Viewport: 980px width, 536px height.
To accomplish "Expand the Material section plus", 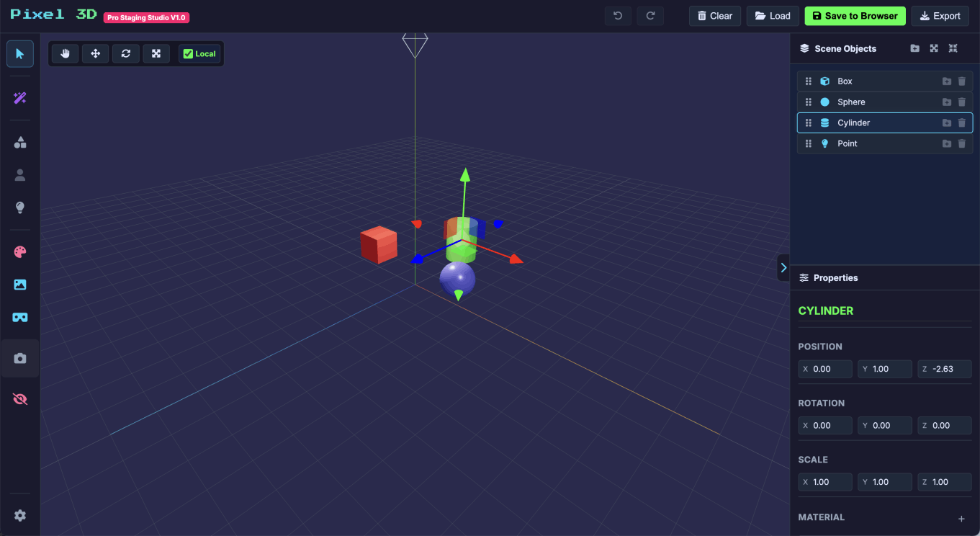I will point(961,519).
